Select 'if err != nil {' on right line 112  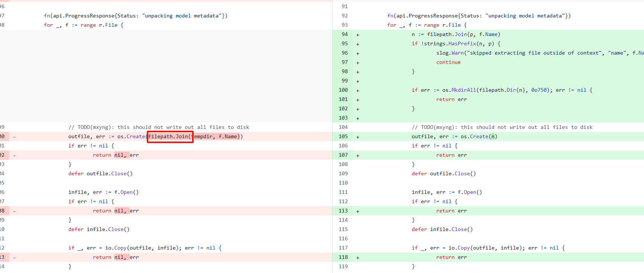(434, 201)
